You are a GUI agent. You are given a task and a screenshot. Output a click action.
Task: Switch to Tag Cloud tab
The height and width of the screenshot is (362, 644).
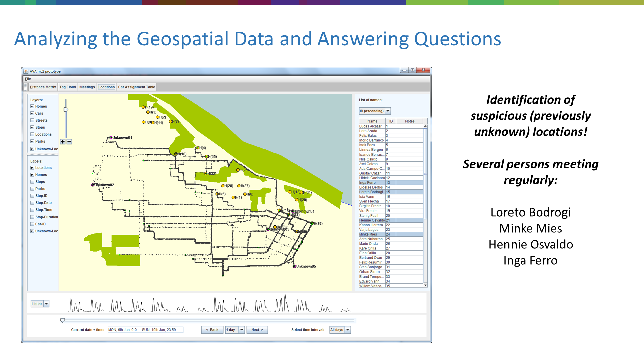coord(68,87)
